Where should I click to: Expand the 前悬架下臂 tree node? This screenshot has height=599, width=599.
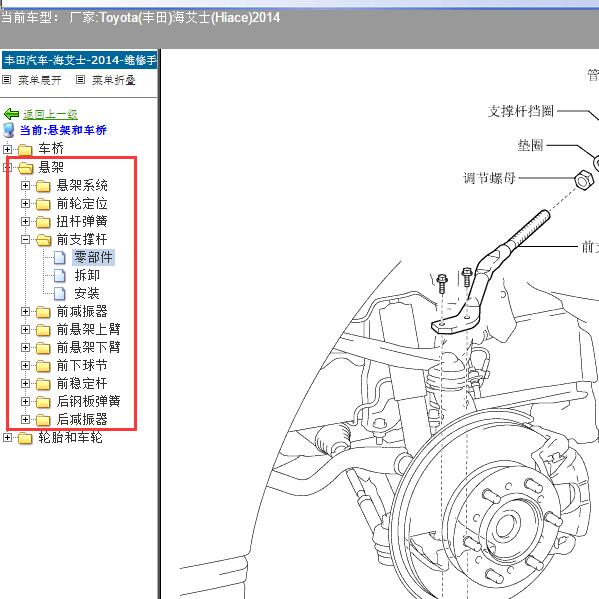coord(25,347)
